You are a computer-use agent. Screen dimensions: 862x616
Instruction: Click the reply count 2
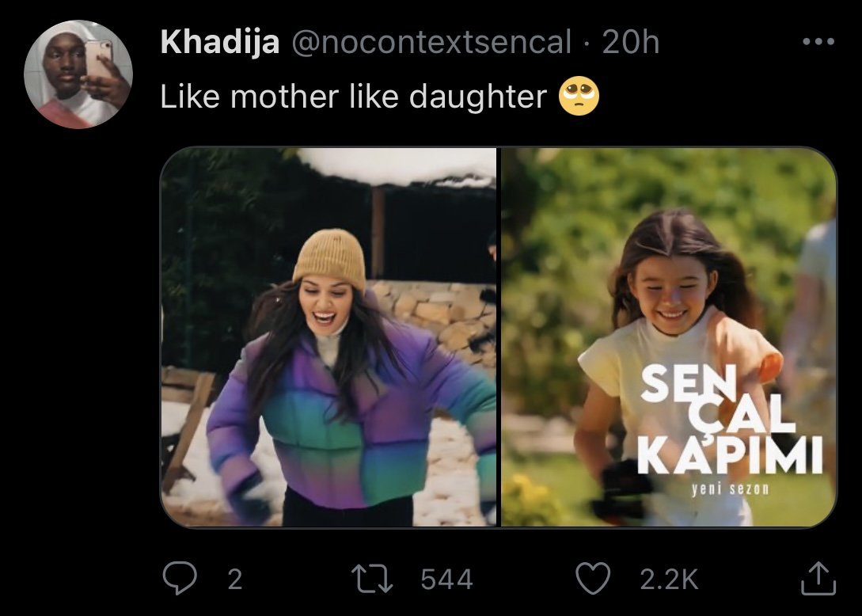click(235, 580)
